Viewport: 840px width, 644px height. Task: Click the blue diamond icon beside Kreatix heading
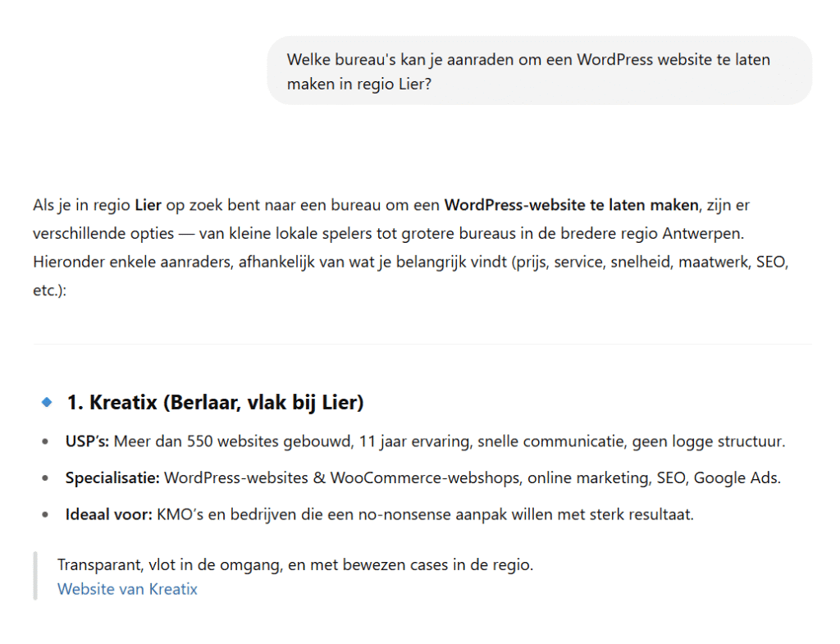tap(47, 402)
